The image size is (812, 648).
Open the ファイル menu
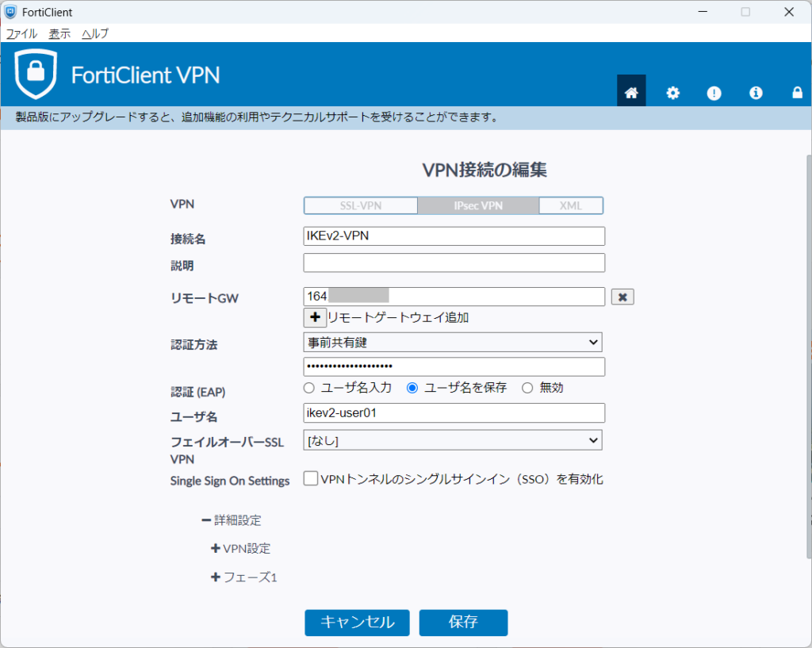[21, 33]
